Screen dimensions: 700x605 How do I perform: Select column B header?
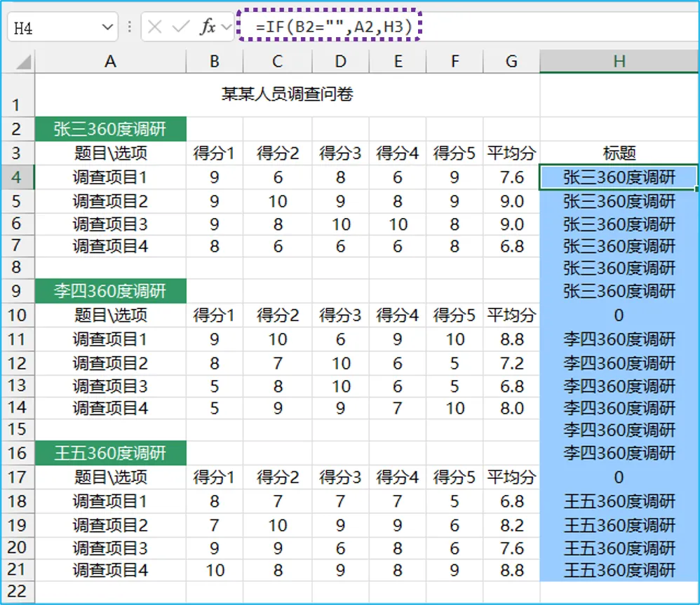(215, 61)
